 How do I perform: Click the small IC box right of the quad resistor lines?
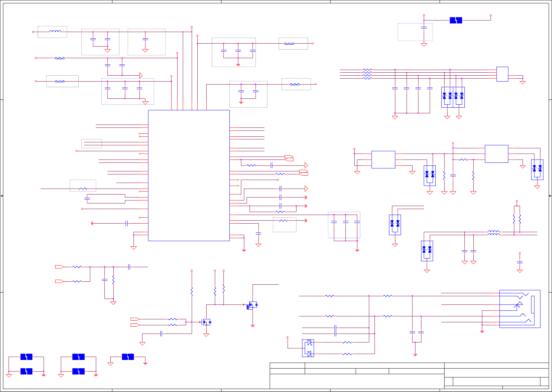[502, 74]
